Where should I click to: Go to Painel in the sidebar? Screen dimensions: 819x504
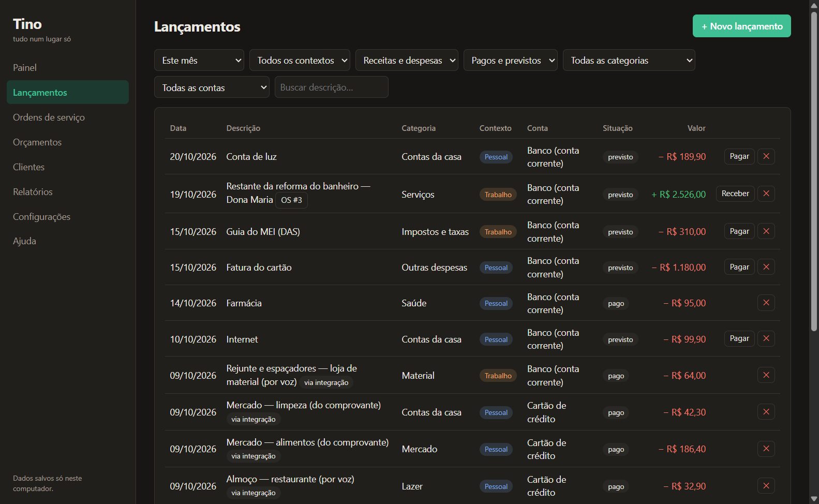68,68
